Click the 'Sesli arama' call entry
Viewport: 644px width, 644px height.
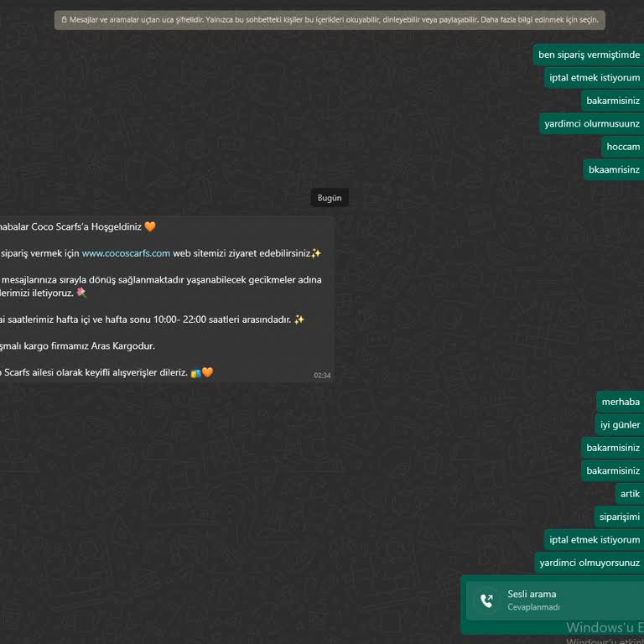[554, 600]
